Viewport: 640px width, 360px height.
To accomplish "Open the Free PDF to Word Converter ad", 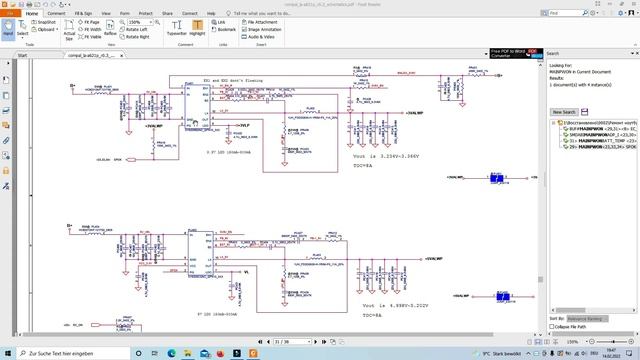I will [516, 53].
